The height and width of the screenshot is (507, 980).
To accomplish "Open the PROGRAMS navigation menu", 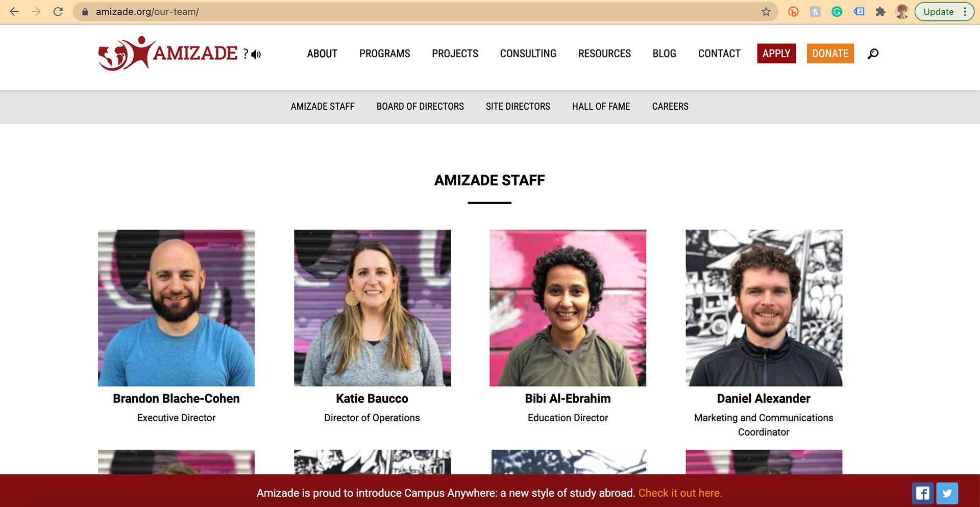I will click(384, 54).
